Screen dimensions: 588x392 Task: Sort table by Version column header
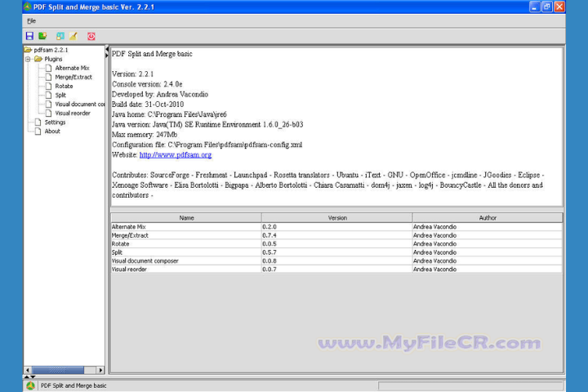click(x=337, y=217)
